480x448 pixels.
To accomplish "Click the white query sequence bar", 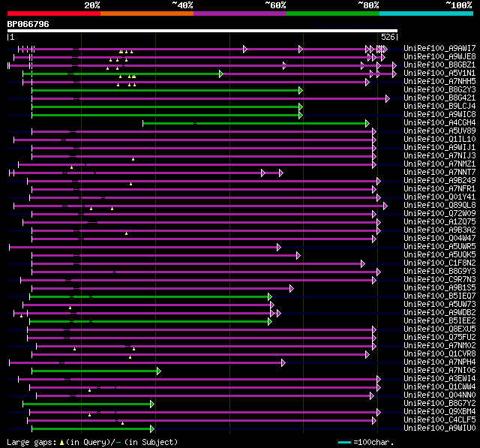I will tap(202, 31).
